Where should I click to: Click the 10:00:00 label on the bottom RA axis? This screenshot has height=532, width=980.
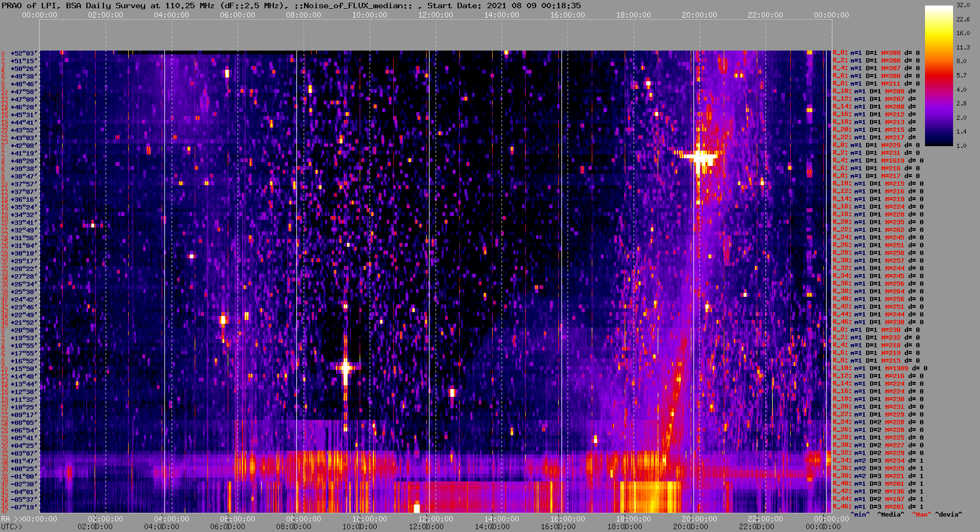(x=370, y=519)
